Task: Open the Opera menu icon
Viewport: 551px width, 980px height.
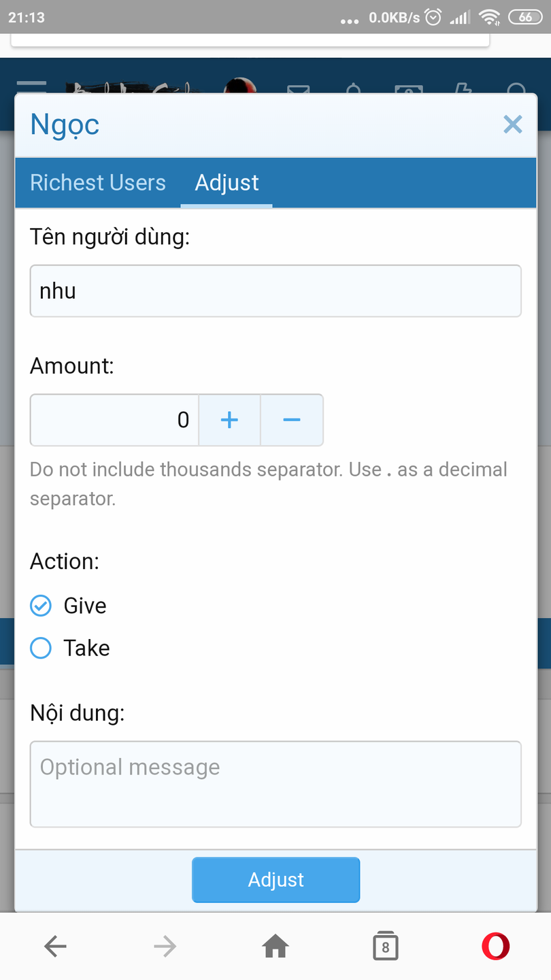Action: (x=495, y=946)
